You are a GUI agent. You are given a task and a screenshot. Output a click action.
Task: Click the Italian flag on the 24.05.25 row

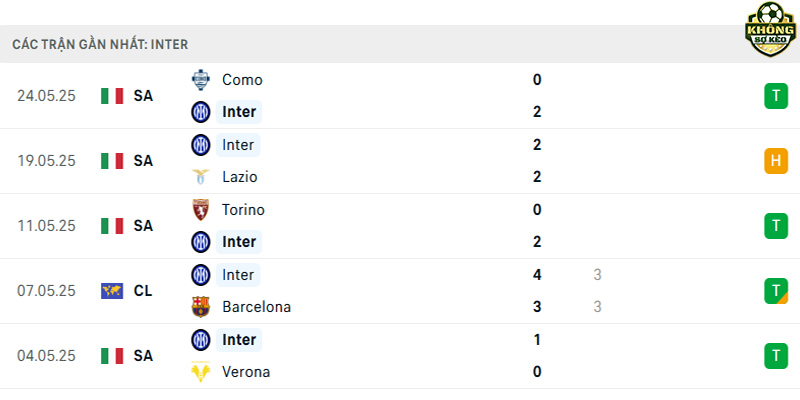pyautogui.click(x=112, y=96)
